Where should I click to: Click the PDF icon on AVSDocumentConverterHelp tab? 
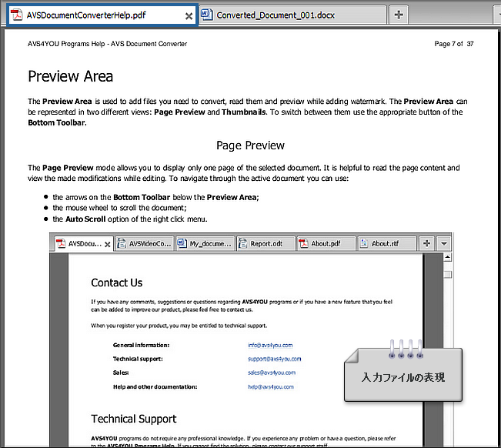(16, 15)
